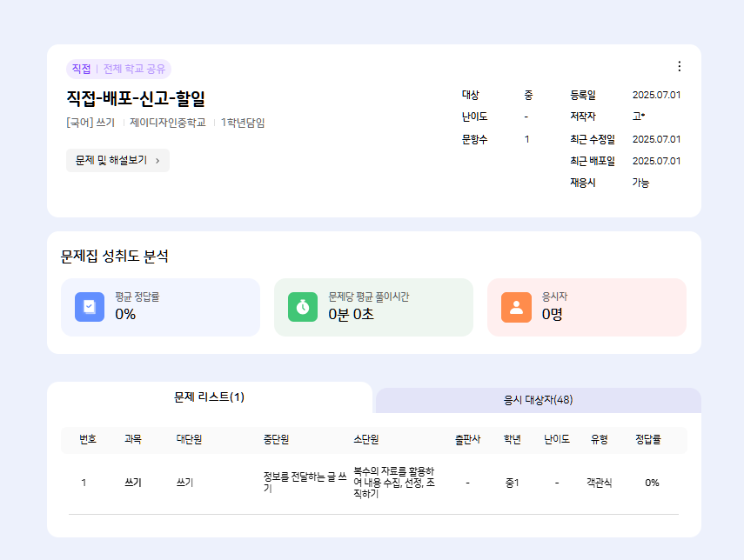Click the 정답률 column header
The width and height of the screenshot is (744, 560).
coord(647,440)
